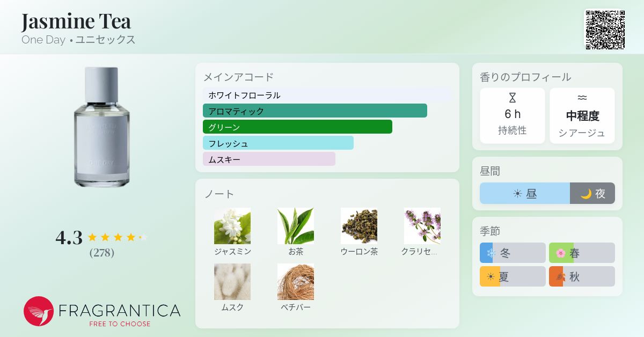
Task: Click the QR code image
Action: (x=605, y=30)
